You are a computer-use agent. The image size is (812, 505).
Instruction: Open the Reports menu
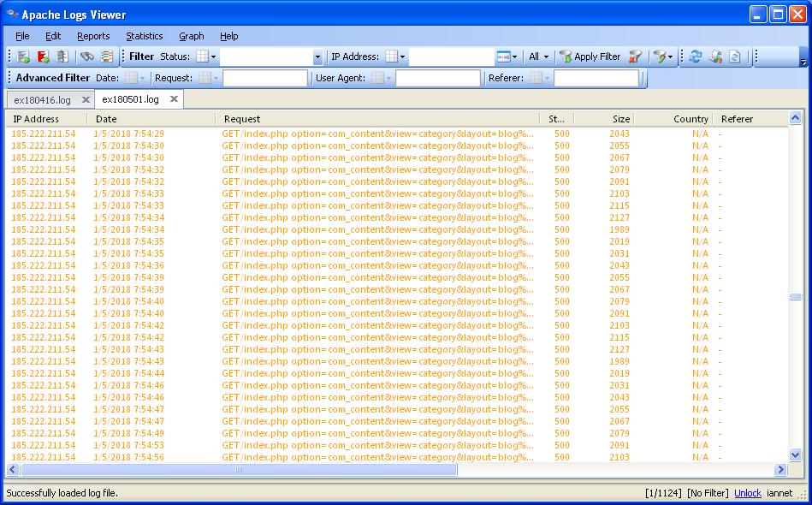point(93,36)
